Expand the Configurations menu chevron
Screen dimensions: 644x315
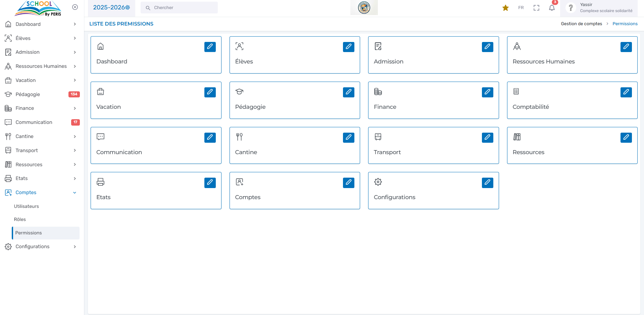click(75, 246)
